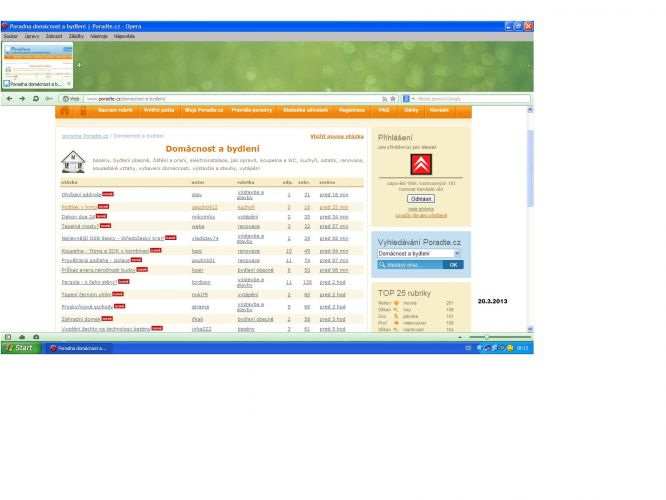Open the Nápověda menu
Screen dimensions: 666x500
pyautogui.click(x=124, y=36)
